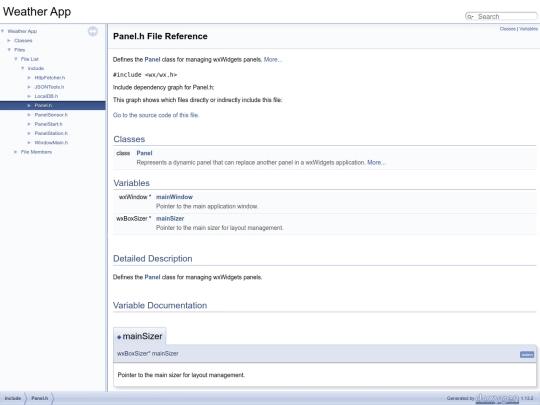Follow the Panel link in brief description
The image size is (540, 405).
pos(152,60)
